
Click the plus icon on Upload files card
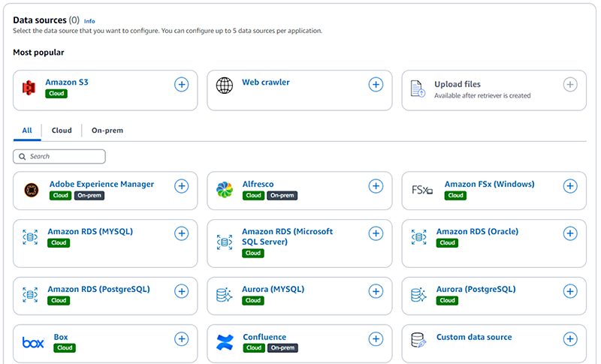pos(570,85)
